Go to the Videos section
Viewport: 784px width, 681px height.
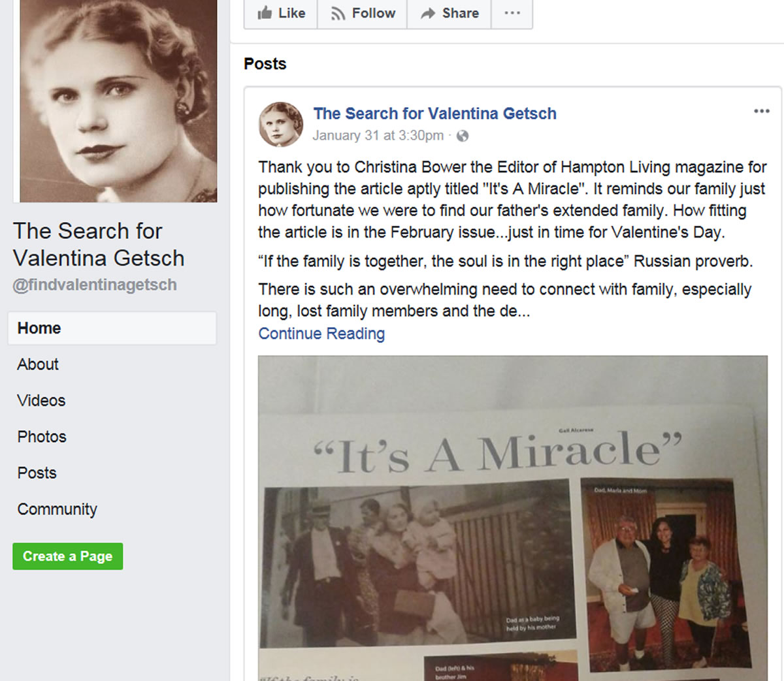[41, 400]
